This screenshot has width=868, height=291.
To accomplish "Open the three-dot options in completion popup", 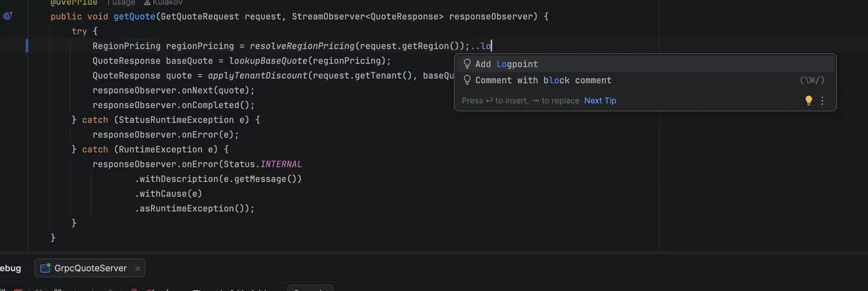I will click(x=823, y=100).
